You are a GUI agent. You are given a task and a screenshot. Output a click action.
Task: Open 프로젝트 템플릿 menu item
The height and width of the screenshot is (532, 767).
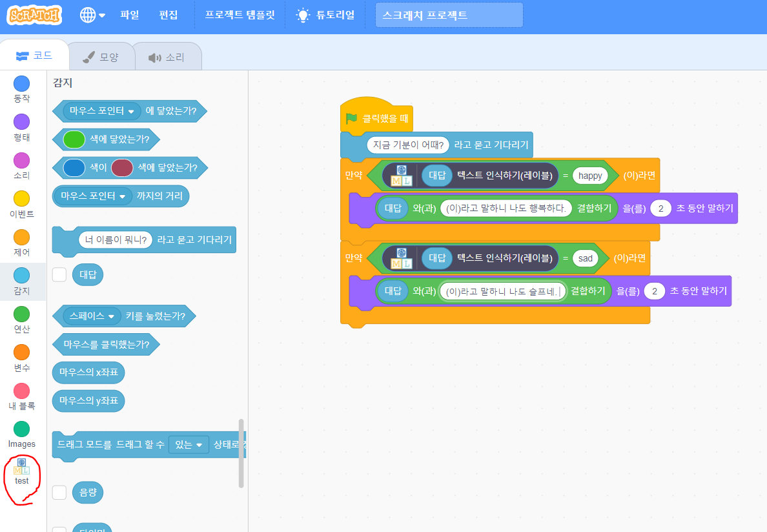240,15
